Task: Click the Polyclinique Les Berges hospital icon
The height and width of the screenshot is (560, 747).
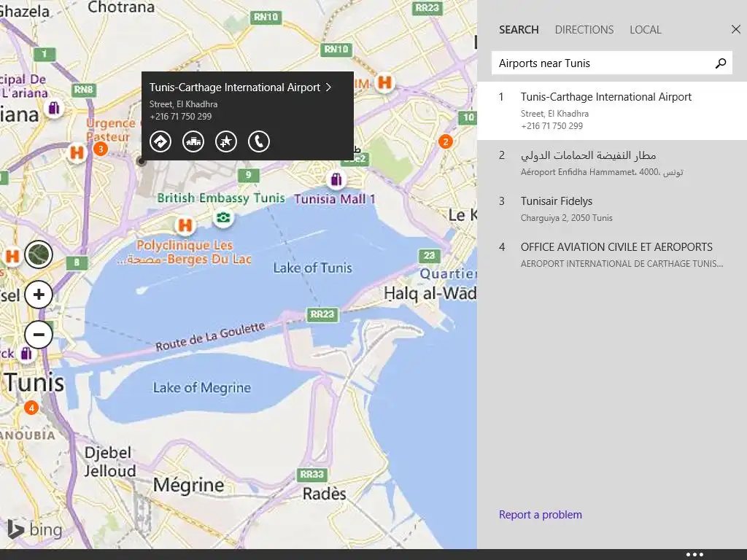Action: pyautogui.click(x=185, y=225)
